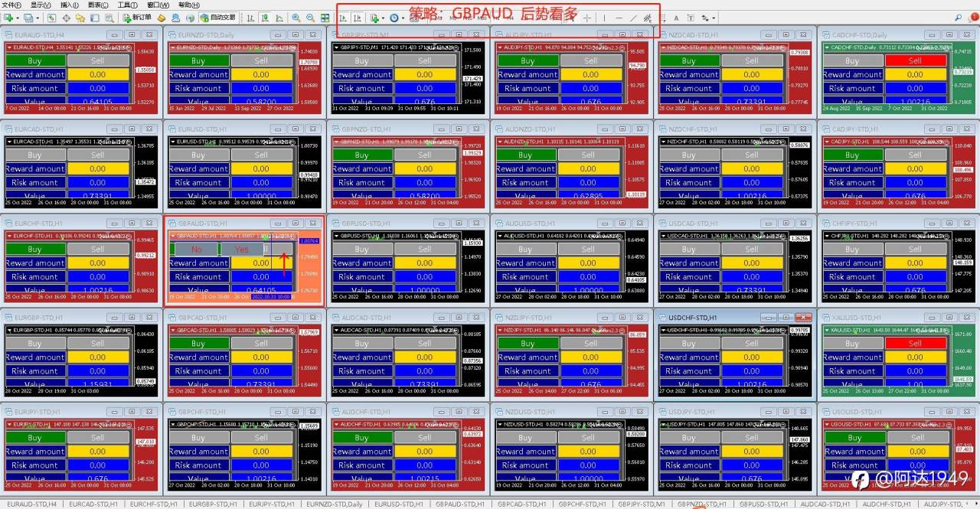Click No in GBPAUD chart
The width and height of the screenshot is (980, 509).
[x=197, y=249]
